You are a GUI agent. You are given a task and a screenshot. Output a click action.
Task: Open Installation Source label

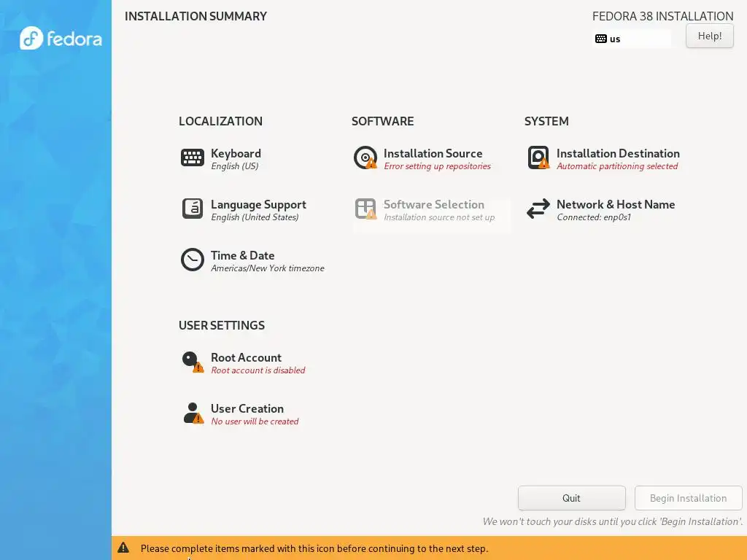[433, 153]
